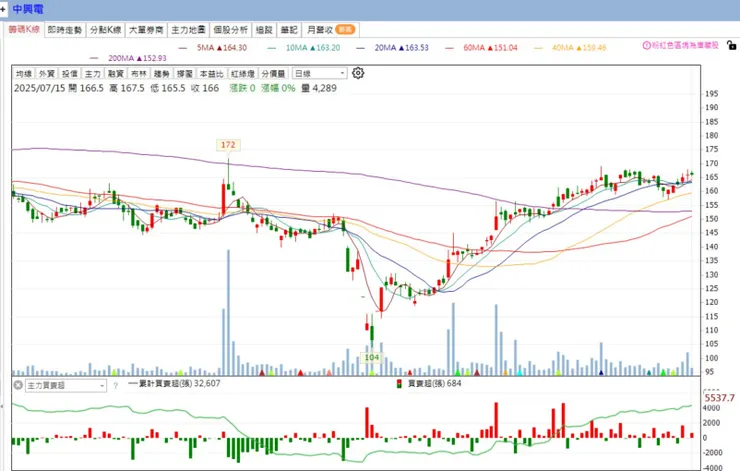Toggle the 投信 overlay button
The width and height of the screenshot is (740, 471).
70,74
